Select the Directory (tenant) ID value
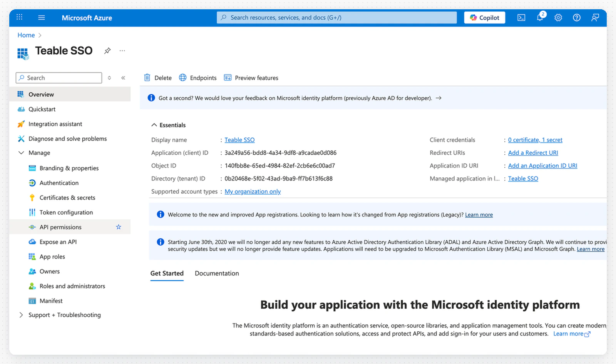 (x=279, y=179)
